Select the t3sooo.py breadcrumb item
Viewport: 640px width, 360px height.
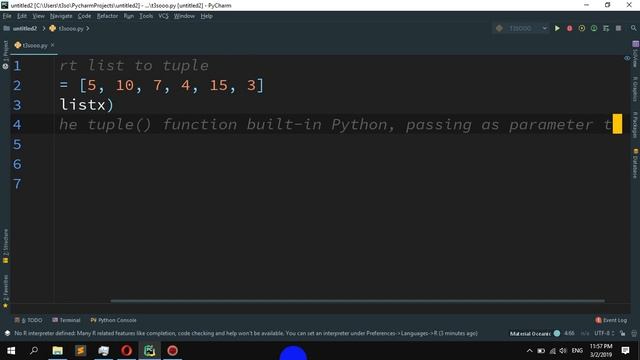[67, 28]
